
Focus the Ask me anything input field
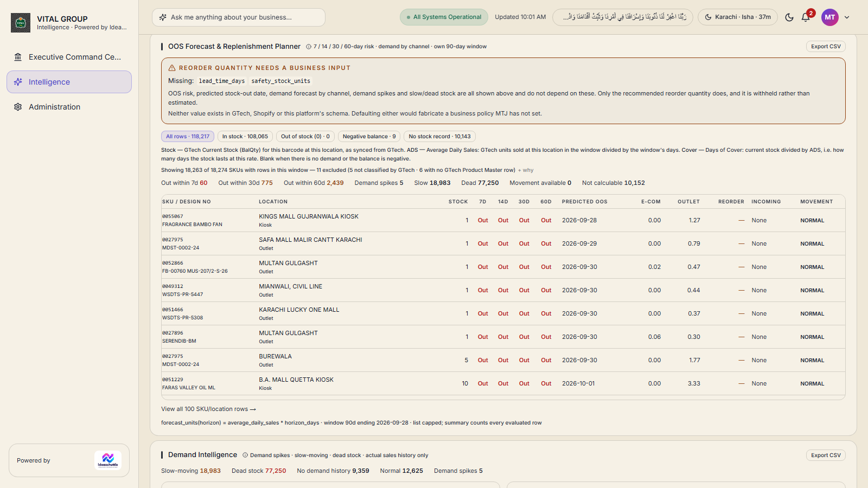click(239, 17)
